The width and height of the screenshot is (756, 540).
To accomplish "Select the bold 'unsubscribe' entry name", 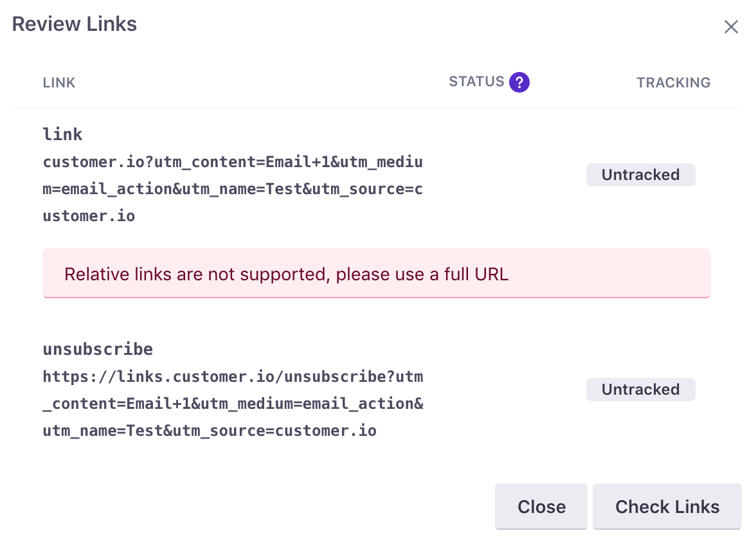I will [x=98, y=349].
